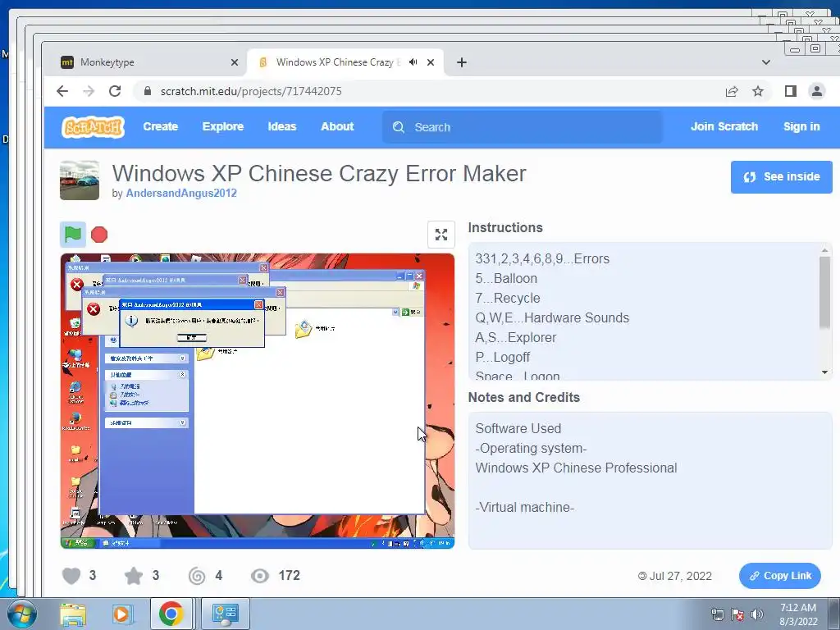Click the 'Jul 27, 2022' date text
The width and height of the screenshot is (840, 630).
click(x=680, y=576)
